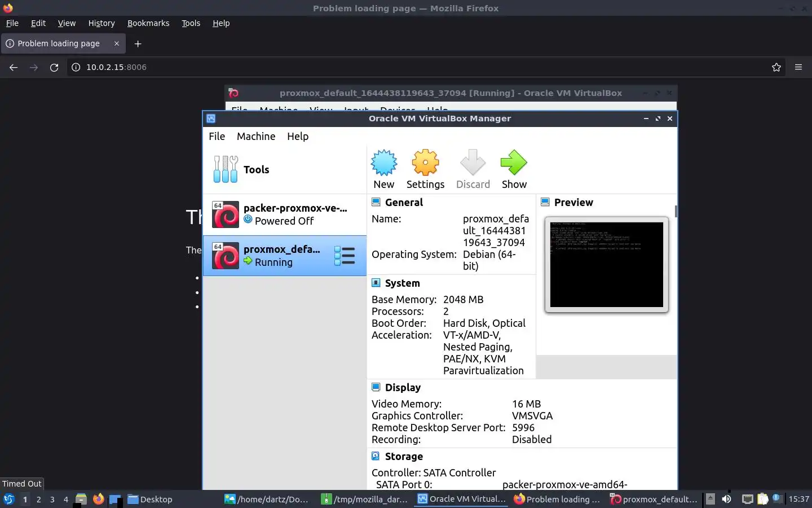Click the Firefox back arrow
Screen dimensions: 812x508
[x=14, y=67]
